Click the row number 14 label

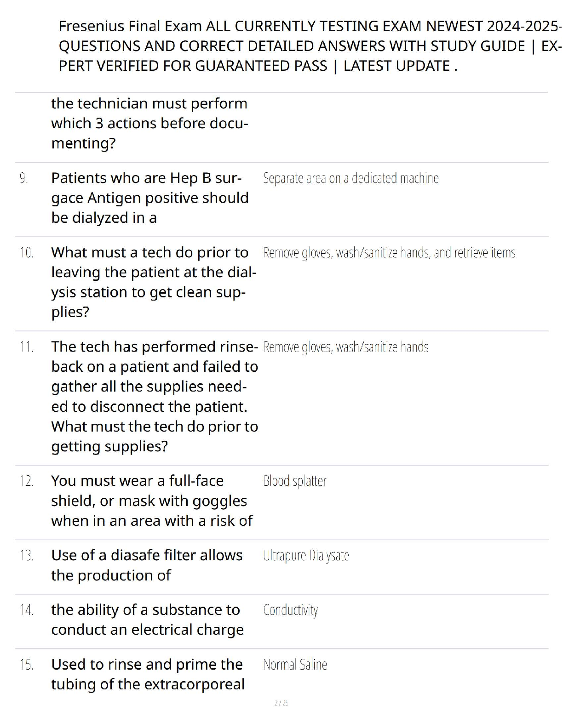tap(26, 610)
